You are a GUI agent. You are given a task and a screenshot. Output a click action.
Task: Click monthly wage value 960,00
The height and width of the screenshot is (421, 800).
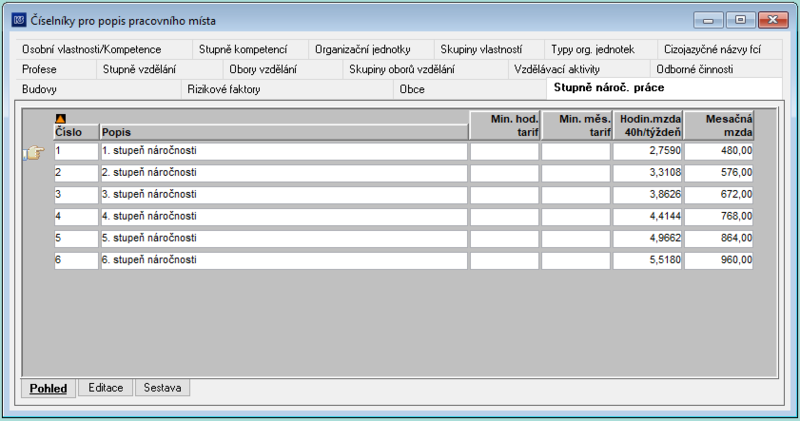pyautogui.click(x=719, y=260)
